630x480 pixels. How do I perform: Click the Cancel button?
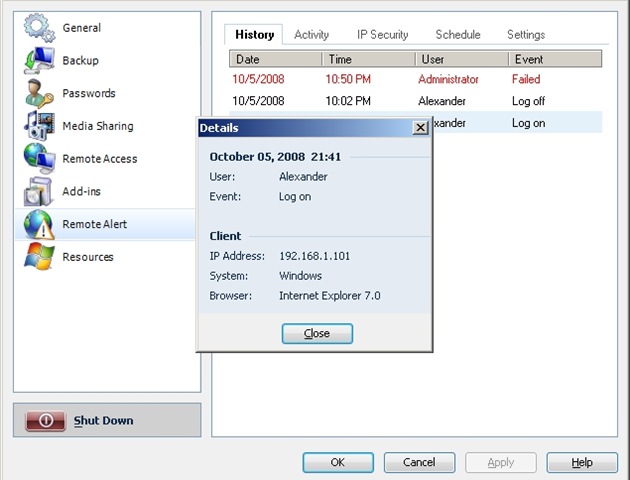click(x=419, y=462)
